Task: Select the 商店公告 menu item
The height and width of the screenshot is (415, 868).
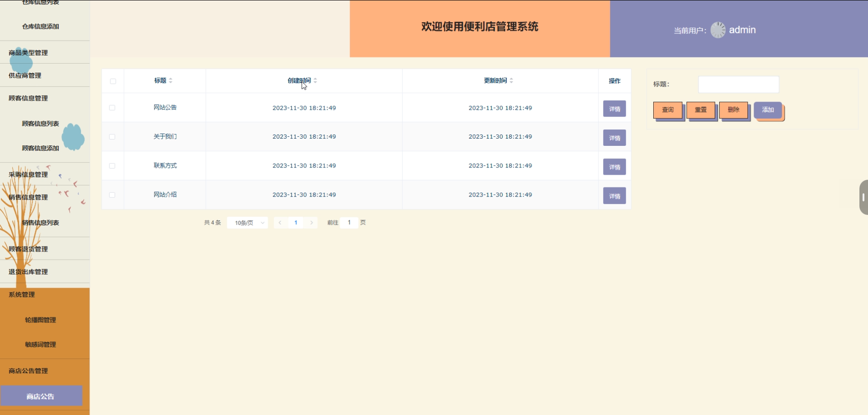Action: click(x=41, y=396)
